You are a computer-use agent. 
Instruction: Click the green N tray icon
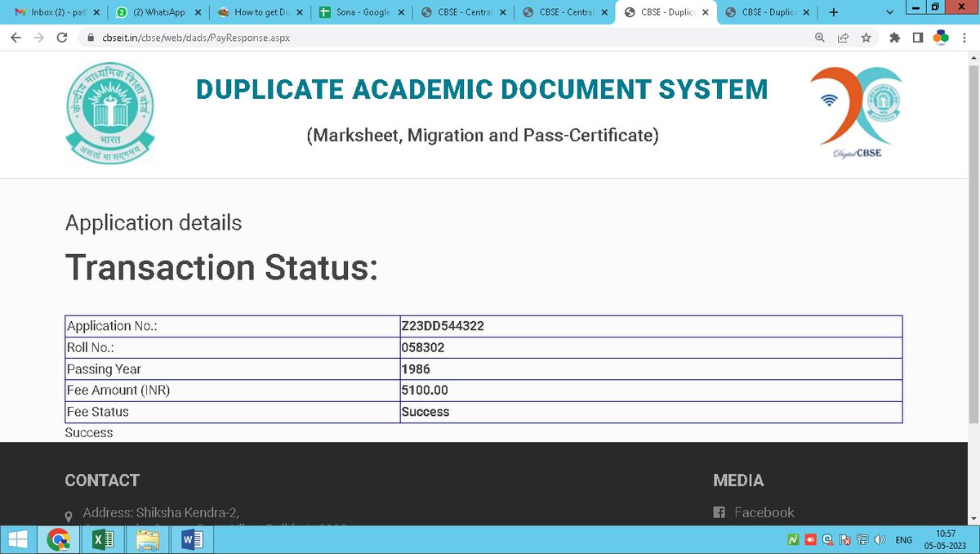[793, 540]
